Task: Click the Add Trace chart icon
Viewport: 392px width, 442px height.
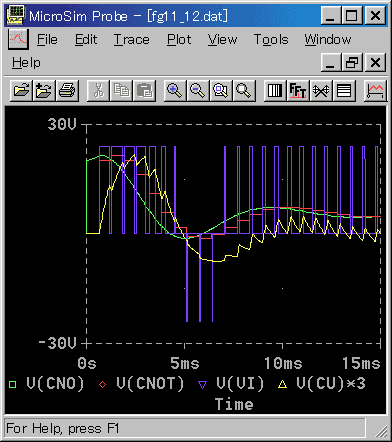Action: pos(375,91)
